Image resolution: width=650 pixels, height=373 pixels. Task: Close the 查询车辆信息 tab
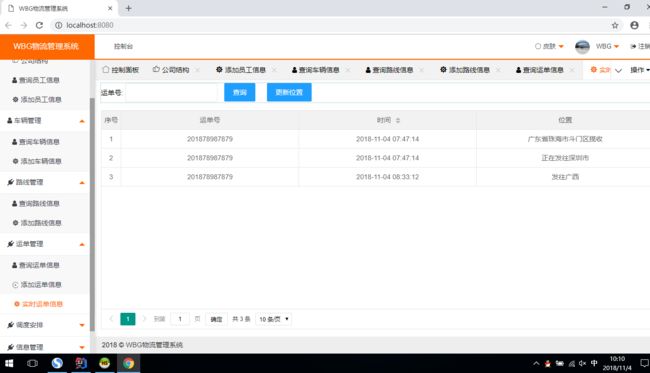(348, 70)
